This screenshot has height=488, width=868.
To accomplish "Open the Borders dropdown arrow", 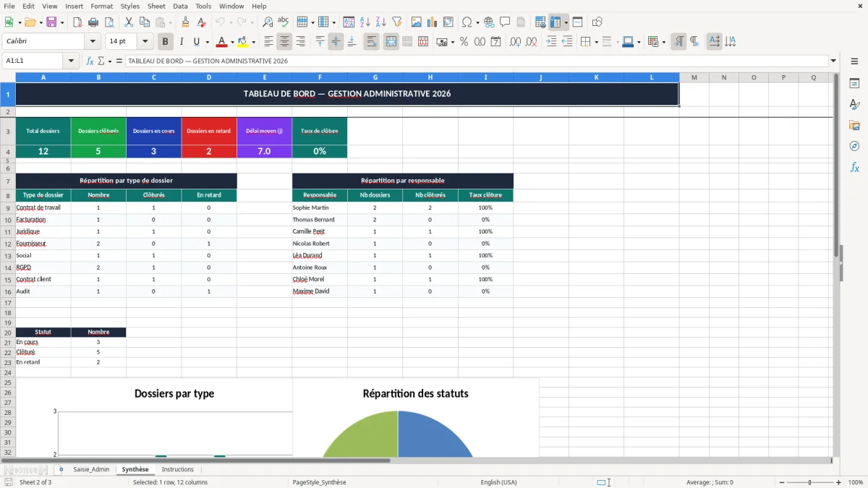I will [595, 42].
